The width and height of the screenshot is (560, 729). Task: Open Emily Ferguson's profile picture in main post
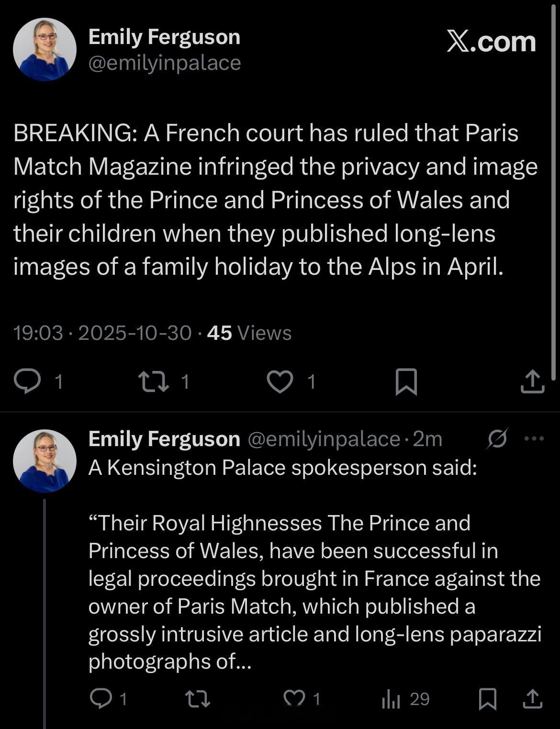(45, 49)
